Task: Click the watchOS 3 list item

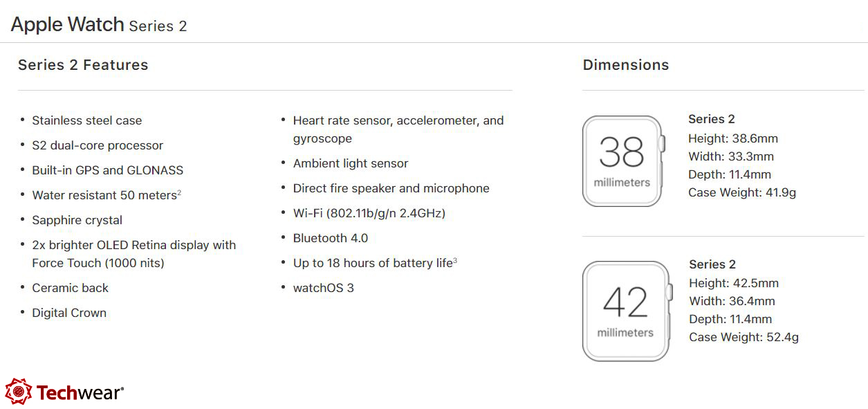Action: [x=323, y=288]
